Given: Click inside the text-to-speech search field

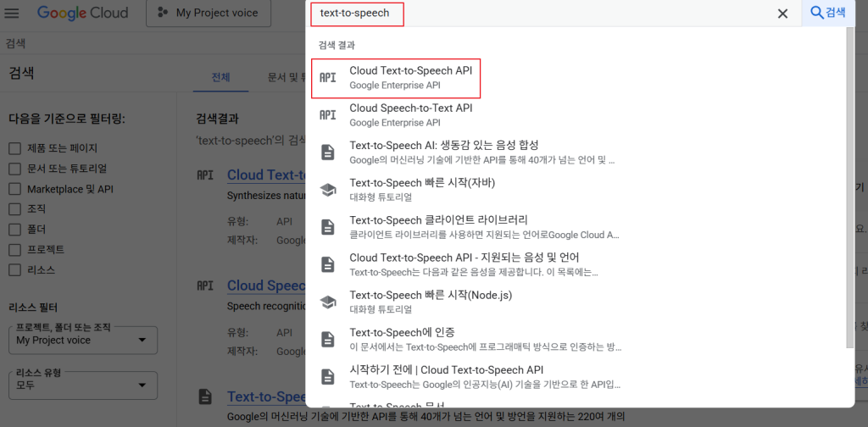Looking at the screenshot, I should [x=542, y=14].
